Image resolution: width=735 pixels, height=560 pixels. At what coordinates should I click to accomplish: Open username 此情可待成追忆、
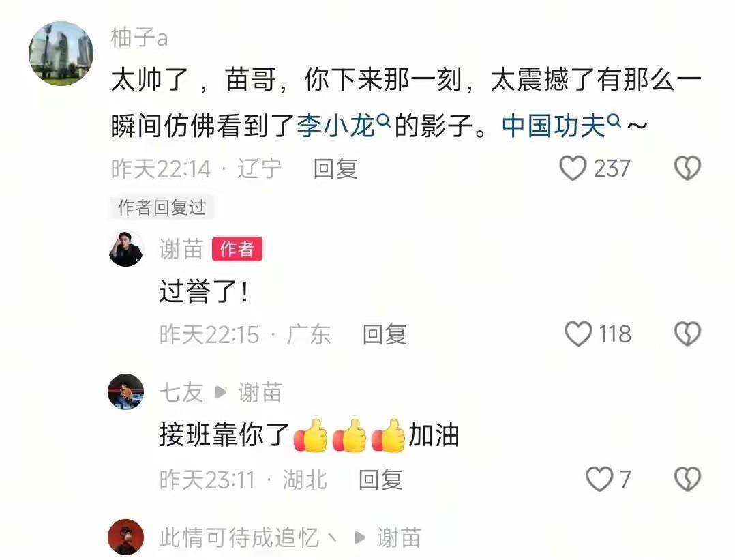pyautogui.click(x=248, y=537)
